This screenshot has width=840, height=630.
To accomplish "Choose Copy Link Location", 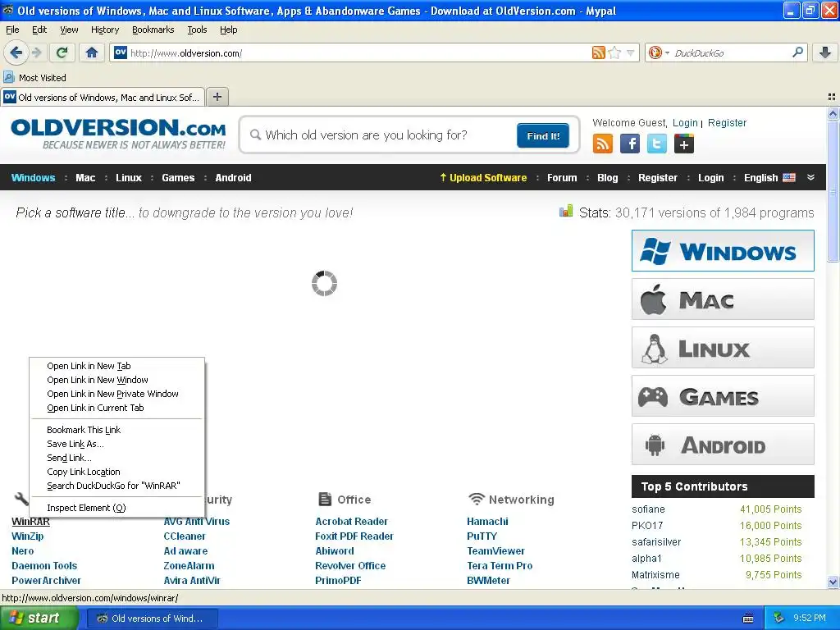I will (116, 472).
